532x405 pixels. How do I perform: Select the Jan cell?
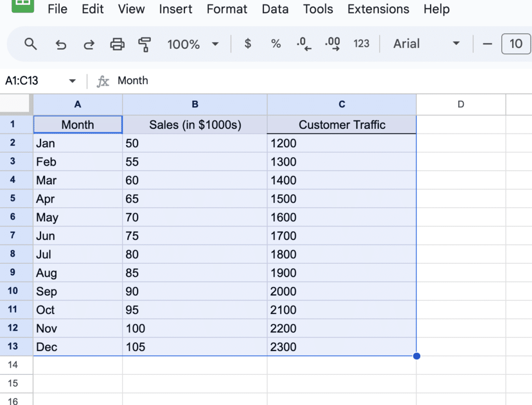[x=78, y=143]
